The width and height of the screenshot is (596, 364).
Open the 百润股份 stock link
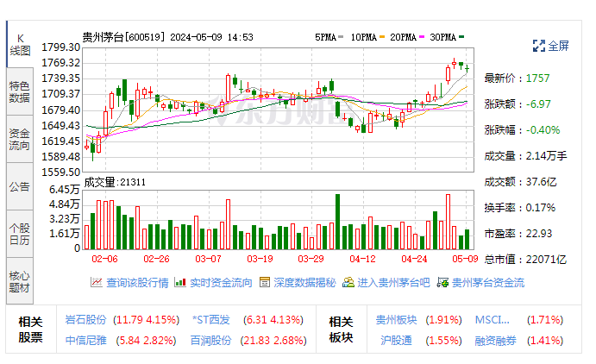click(x=211, y=341)
